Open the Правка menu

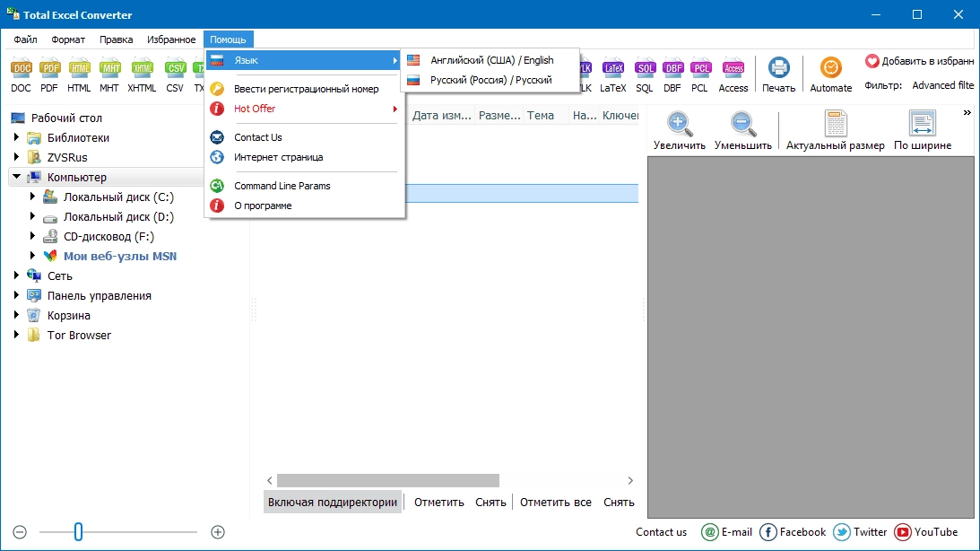click(x=117, y=39)
